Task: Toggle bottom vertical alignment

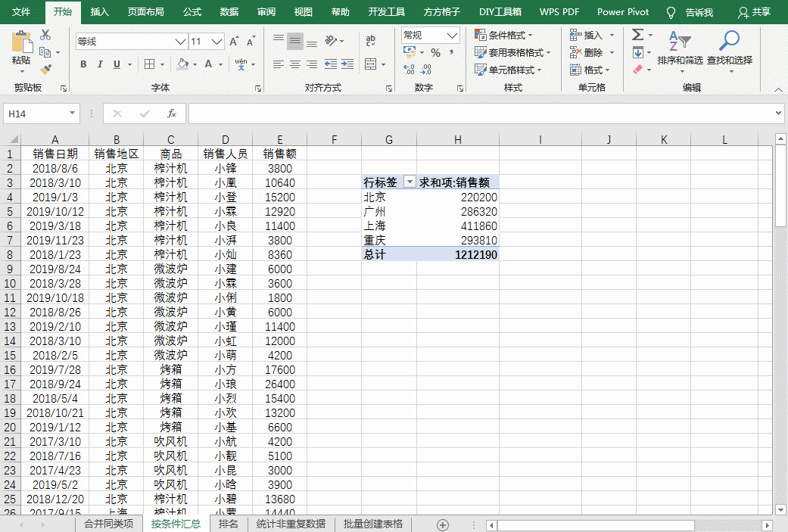Action: pyautogui.click(x=312, y=42)
